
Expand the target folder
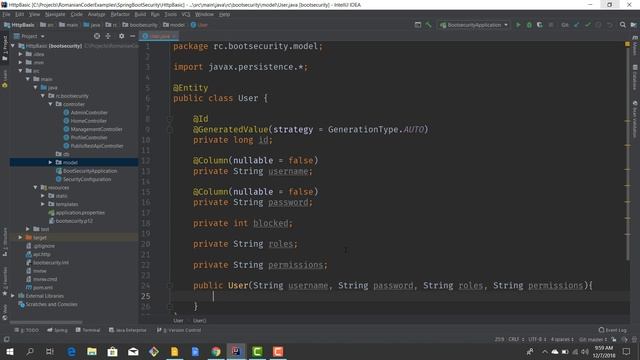[20, 238]
